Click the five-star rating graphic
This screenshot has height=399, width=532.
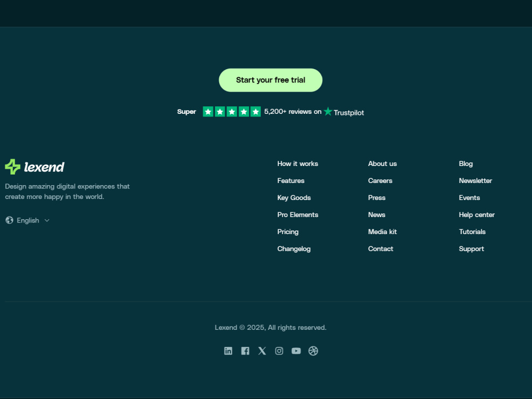click(x=232, y=112)
